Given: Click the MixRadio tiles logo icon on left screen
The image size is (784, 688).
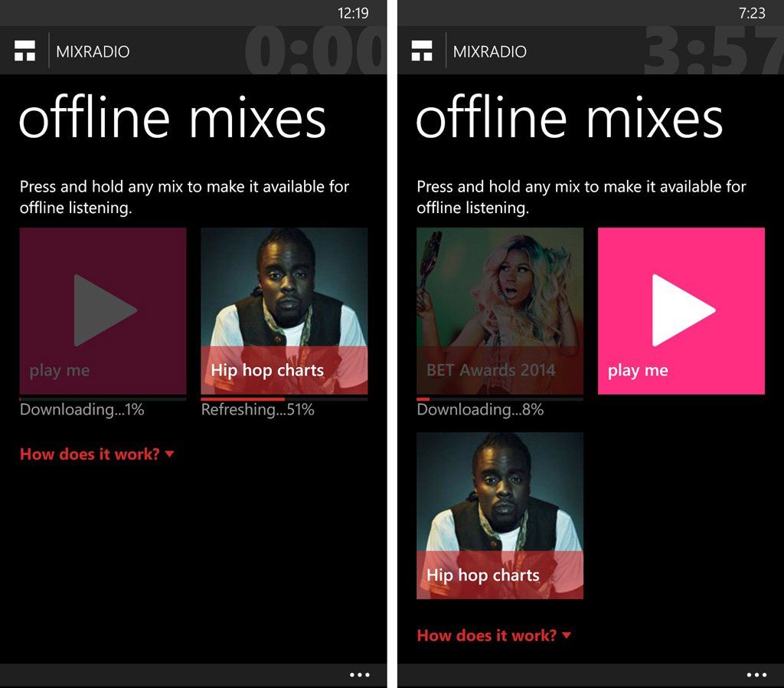Looking at the screenshot, I should click(x=26, y=51).
